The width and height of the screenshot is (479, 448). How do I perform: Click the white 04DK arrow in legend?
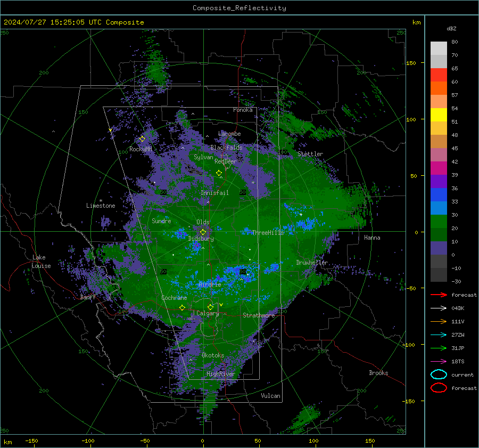439,308
